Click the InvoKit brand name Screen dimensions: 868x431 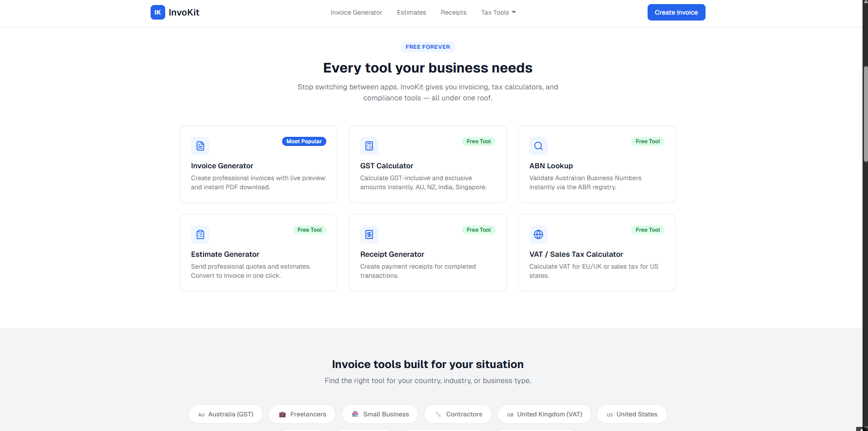point(184,12)
